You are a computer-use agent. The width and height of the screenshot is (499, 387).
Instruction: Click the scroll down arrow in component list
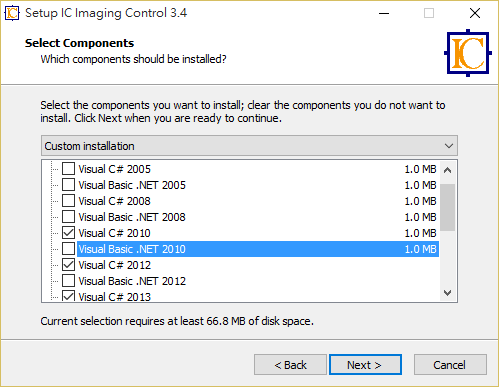pos(448,293)
